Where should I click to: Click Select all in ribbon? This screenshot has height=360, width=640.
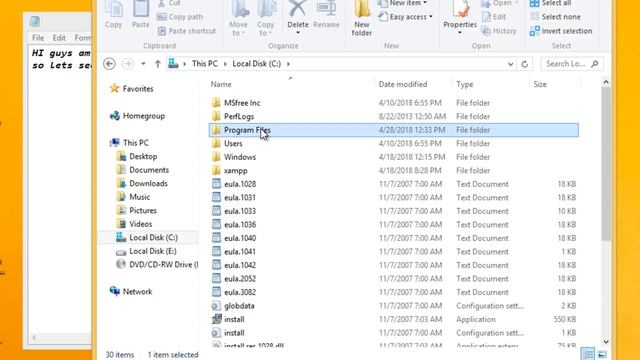pos(550,3)
